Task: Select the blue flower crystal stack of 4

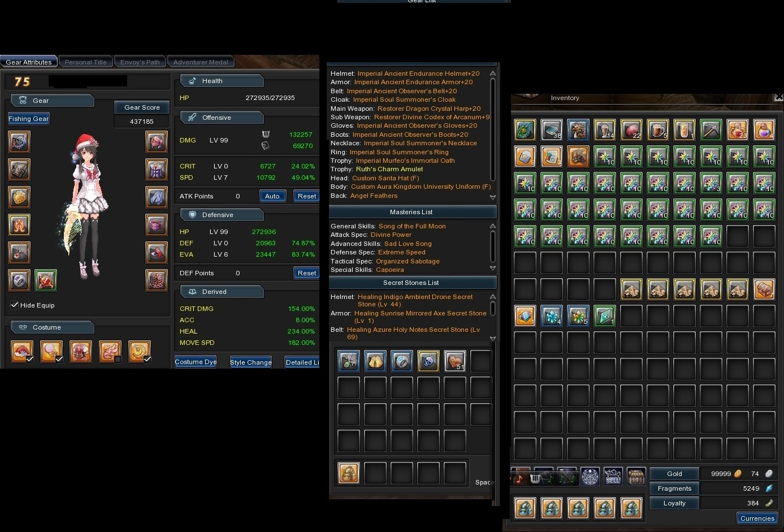Action: point(552,316)
